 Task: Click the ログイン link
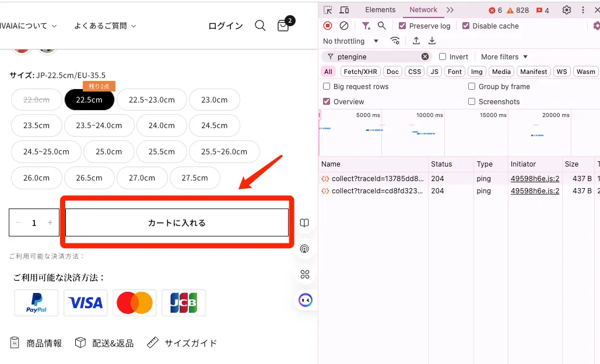pyautogui.click(x=226, y=26)
